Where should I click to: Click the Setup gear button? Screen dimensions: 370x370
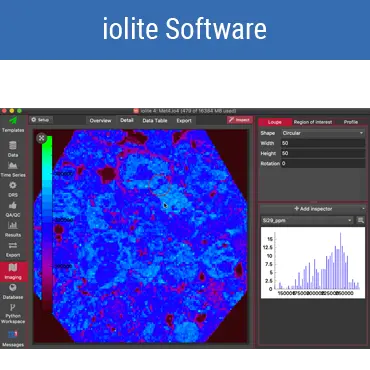(40, 120)
